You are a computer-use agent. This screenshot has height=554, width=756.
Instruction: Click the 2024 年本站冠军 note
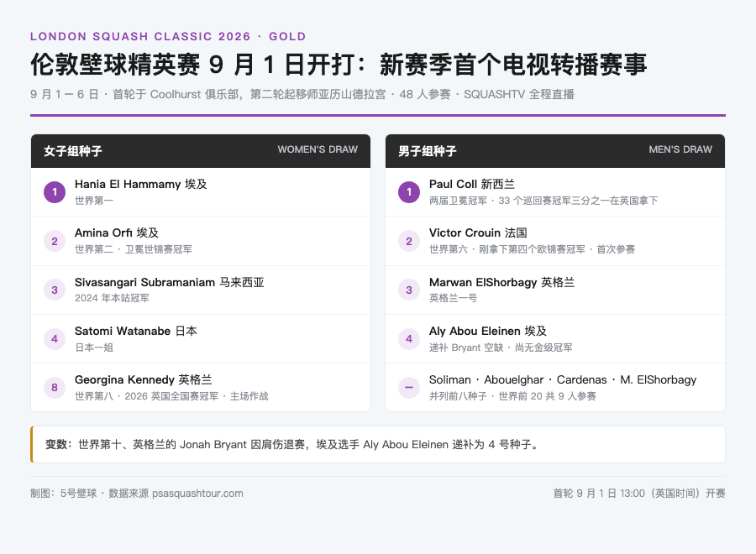point(112,298)
